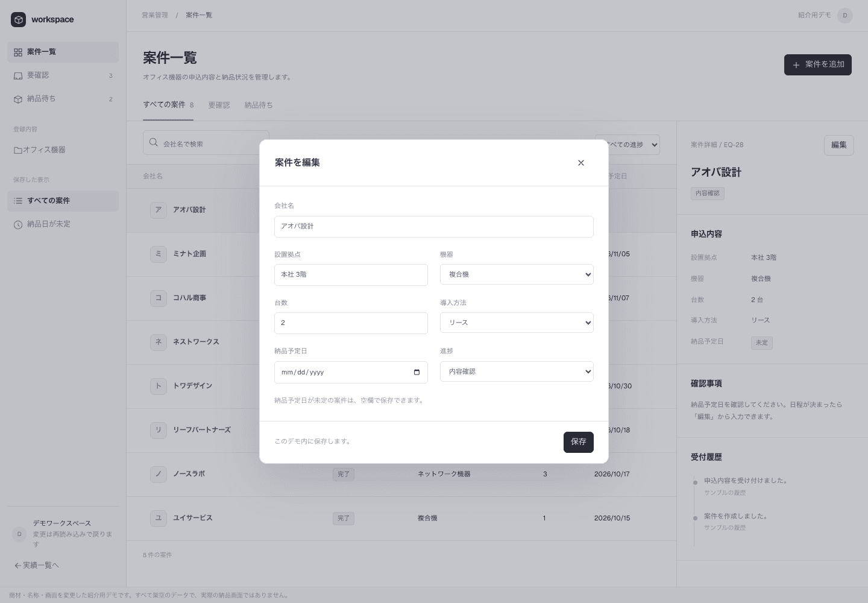This screenshot has width=868, height=603.
Task: Click the 納品予定日 date input
Action: (x=351, y=372)
